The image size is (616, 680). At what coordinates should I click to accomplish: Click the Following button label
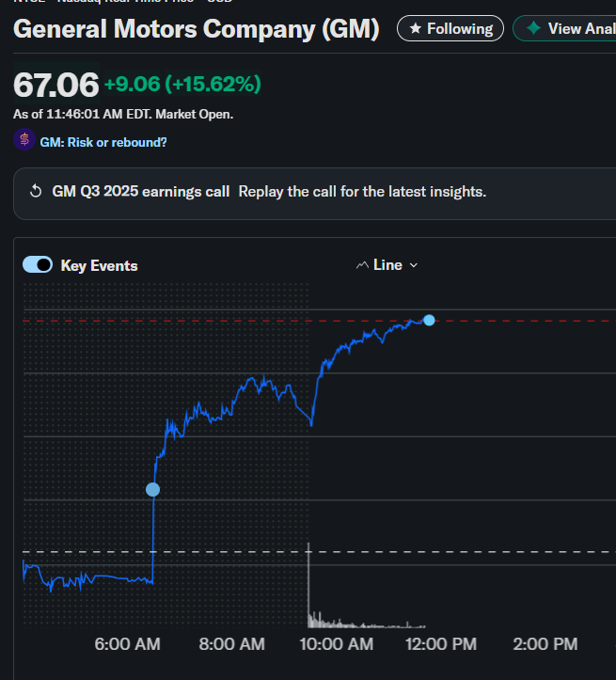pos(460,29)
